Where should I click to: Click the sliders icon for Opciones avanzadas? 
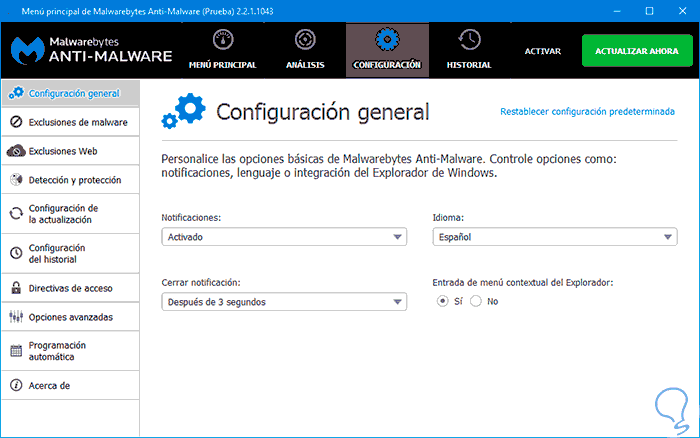(16, 317)
